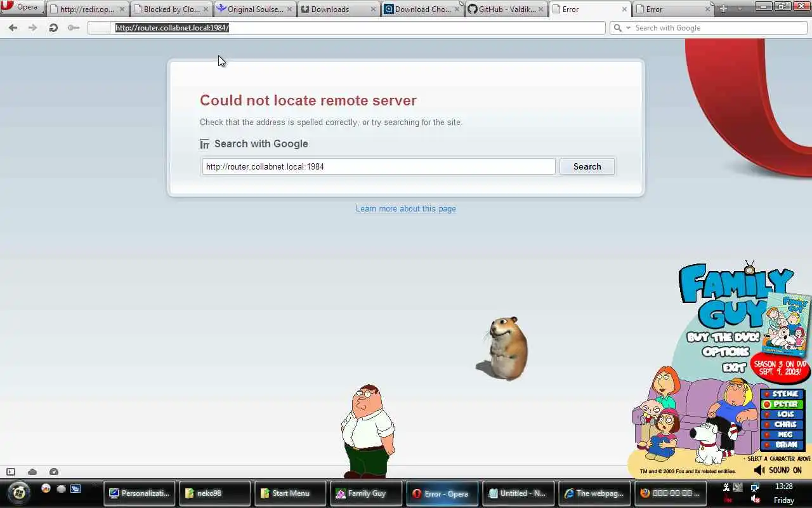812x508 pixels.
Task: Click the blue window quick launch icon
Action: point(75,488)
